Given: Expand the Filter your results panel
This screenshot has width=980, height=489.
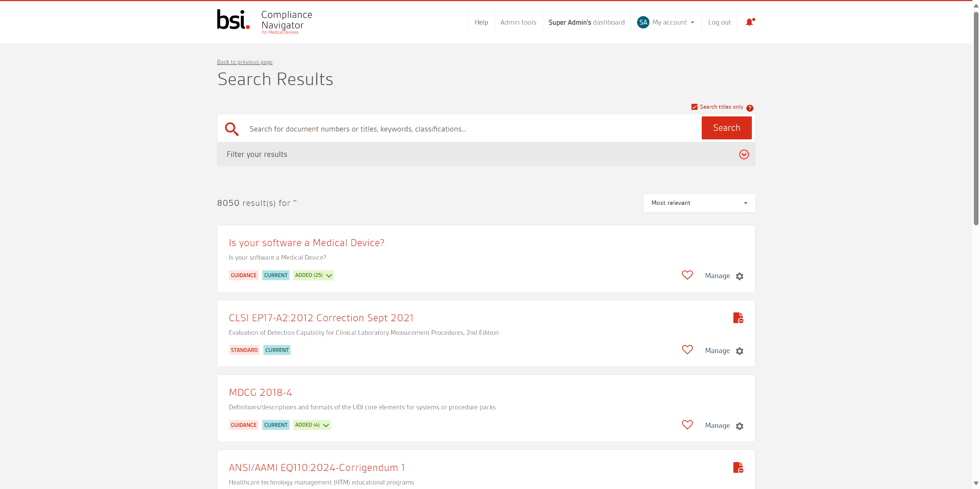Looking at the screenshot, I should pyautogui.click(x=743, y=154).
